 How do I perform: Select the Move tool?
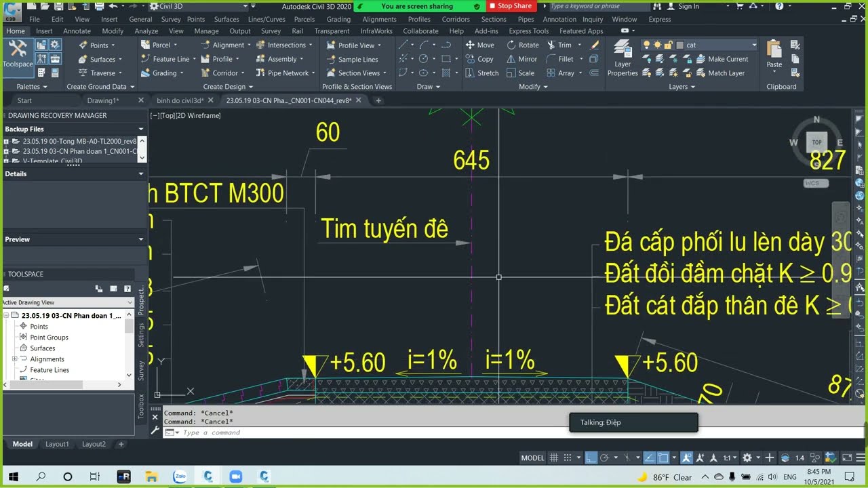pyautogui.click(x=479, y=45)
